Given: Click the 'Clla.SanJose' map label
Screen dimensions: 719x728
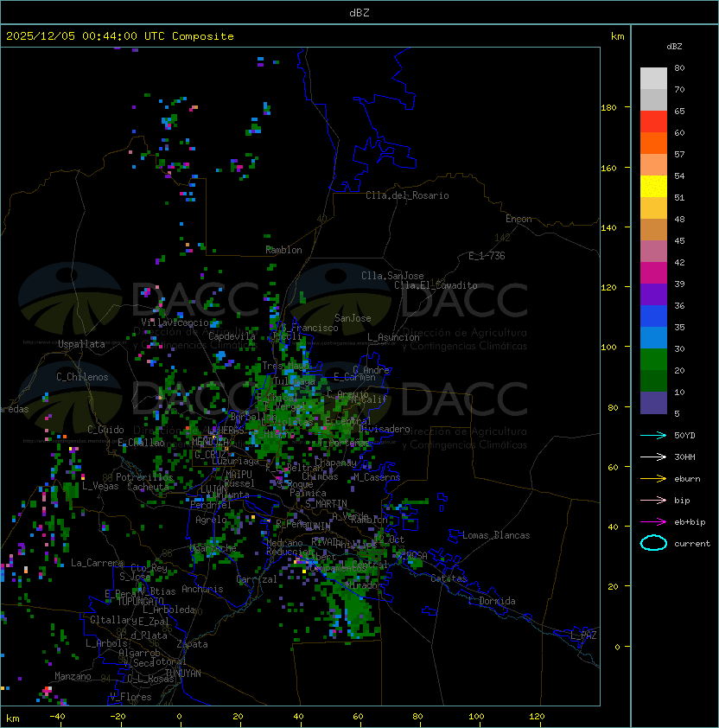Looking at the screenshot, I should point(392,276).
